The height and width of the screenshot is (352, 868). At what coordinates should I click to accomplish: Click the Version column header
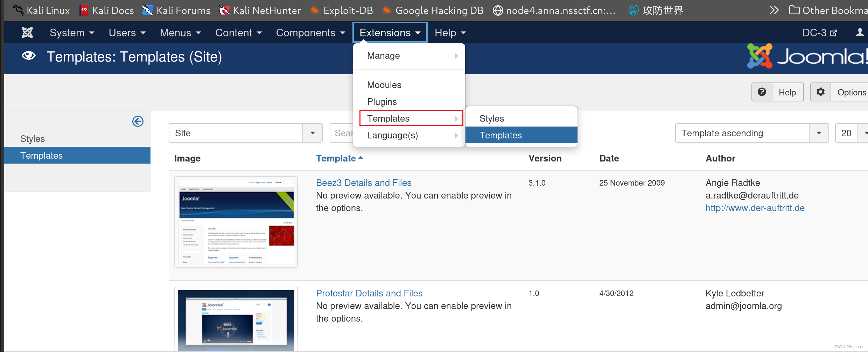[x=545, y=158]
